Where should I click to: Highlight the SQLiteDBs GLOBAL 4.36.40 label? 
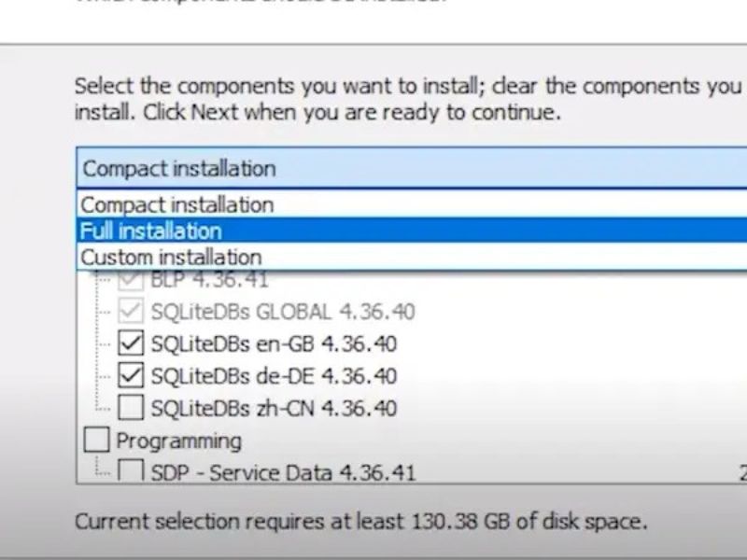click(x=282, y=312)
